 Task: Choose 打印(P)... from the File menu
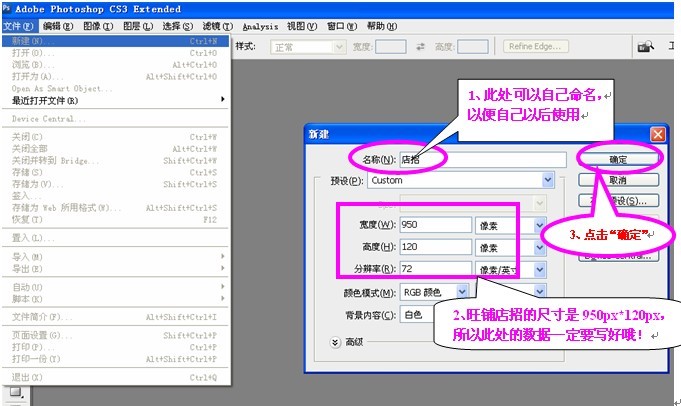tap(116, 347)
